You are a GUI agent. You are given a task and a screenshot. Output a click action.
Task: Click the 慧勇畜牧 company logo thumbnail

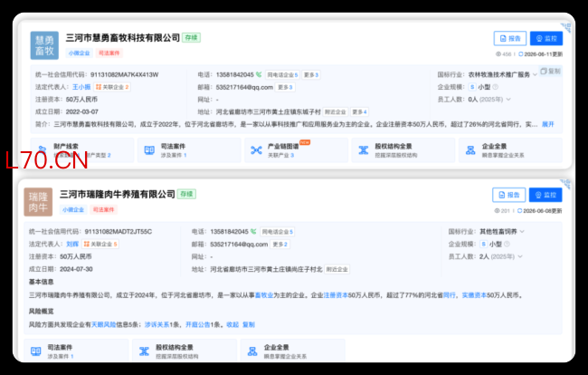click(x=44, y=45)
